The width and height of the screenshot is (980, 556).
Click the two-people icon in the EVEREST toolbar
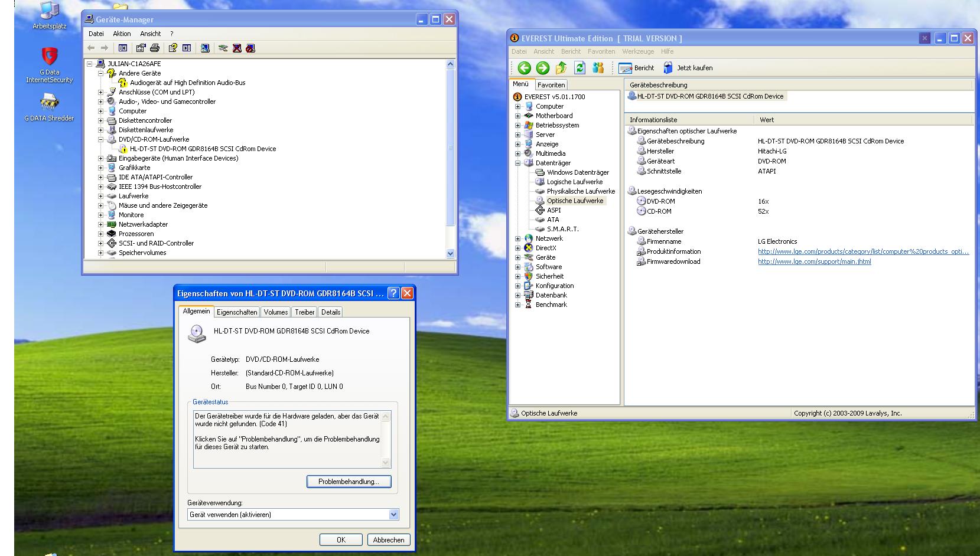[598, 68]
